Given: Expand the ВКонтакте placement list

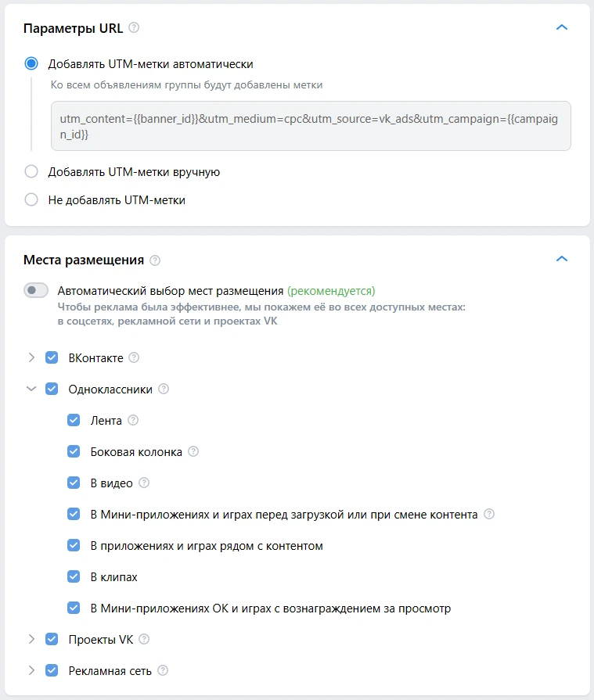Looking at the screenshot, I should (31, 357).
